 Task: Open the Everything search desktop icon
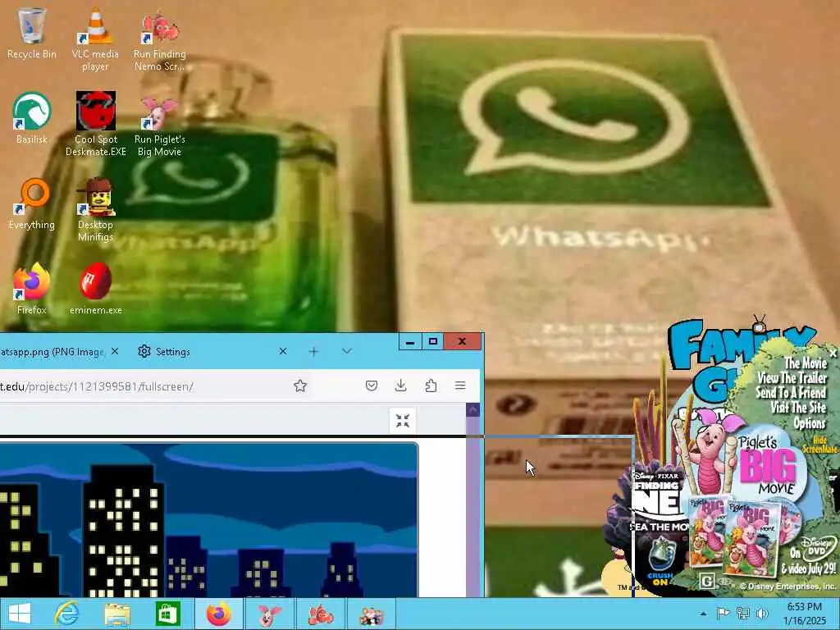32,203
